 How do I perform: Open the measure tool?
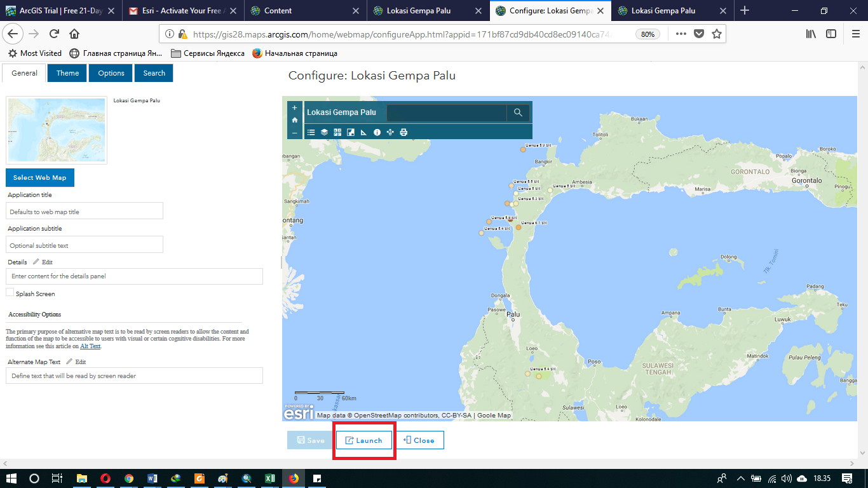[x=363, y=132]
